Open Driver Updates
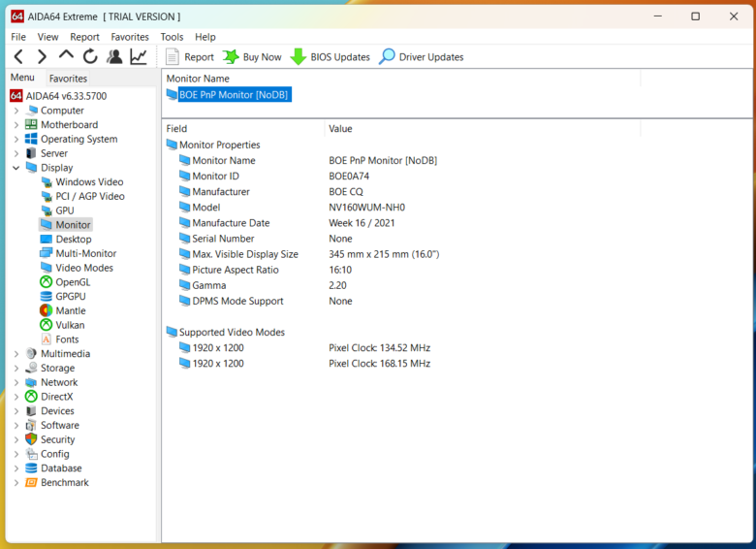Image resolution: width=756 pixels, height=549 pixels. point(421,57)
